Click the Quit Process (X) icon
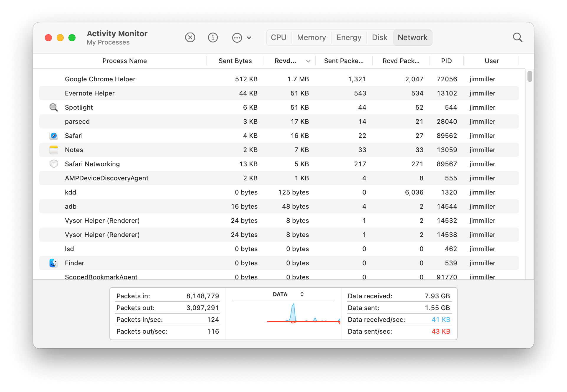The image size is (567, 392). (190, 37)
